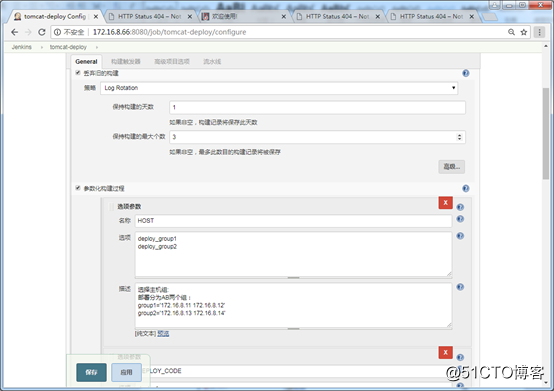Click the drag handle beside the first choice parameter title

pyautogui.click(x=111, y=206)
